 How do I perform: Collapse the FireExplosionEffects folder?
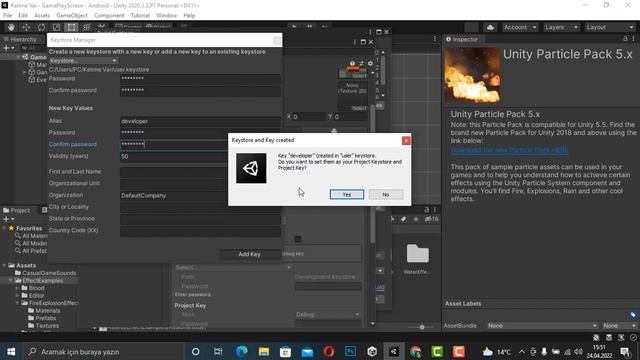pos(17,303)
